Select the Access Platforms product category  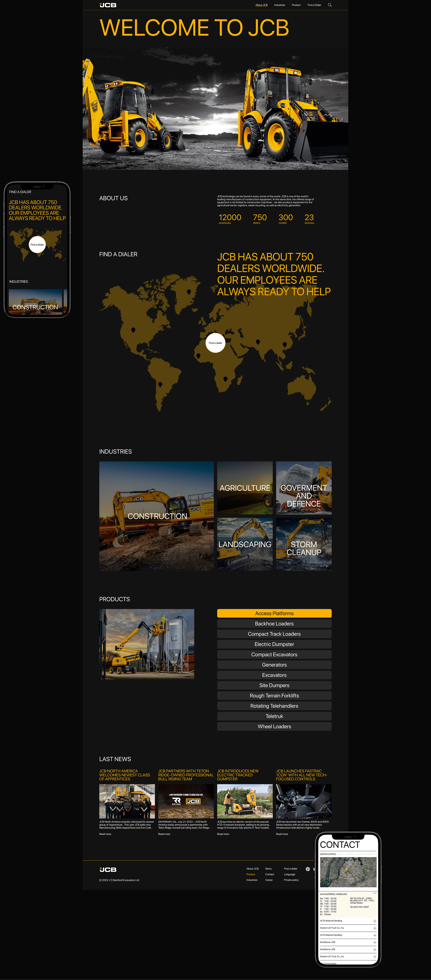tap(274, 613)
